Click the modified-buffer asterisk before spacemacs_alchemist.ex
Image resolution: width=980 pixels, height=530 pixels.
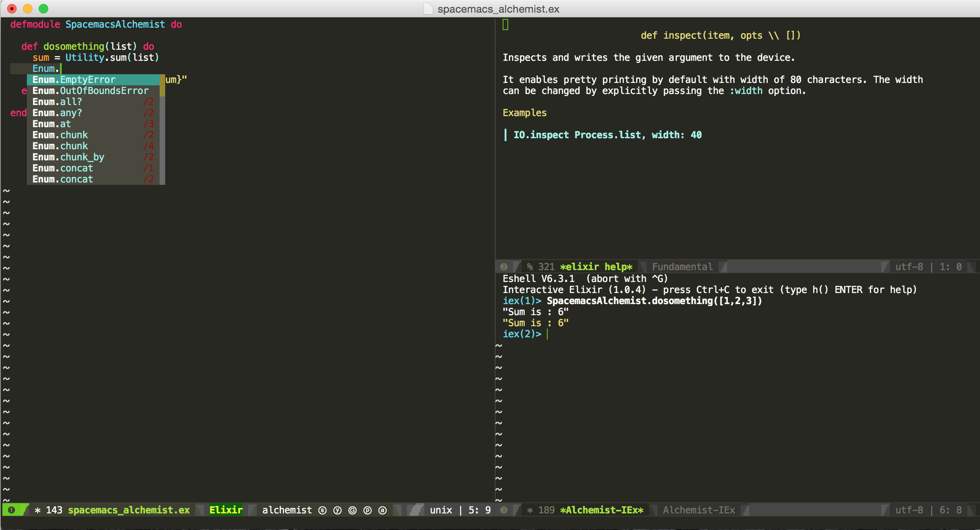click(38, 510)
